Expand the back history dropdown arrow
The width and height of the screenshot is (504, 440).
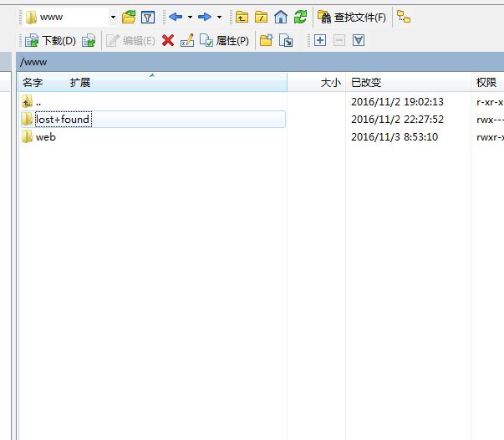(x=190, y=17)
